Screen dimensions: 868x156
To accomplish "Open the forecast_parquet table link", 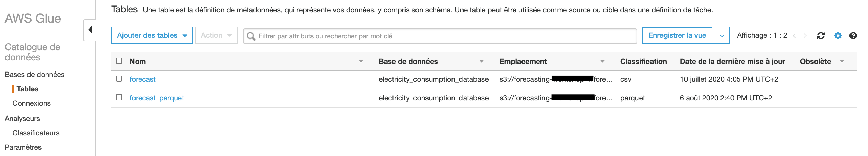I will (156, 98).
